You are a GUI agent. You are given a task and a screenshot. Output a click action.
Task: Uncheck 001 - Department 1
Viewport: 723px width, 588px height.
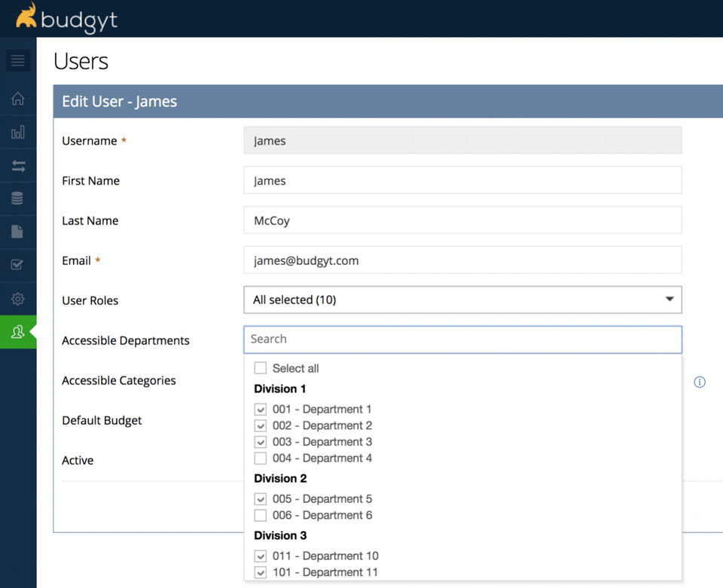(261, 410)
